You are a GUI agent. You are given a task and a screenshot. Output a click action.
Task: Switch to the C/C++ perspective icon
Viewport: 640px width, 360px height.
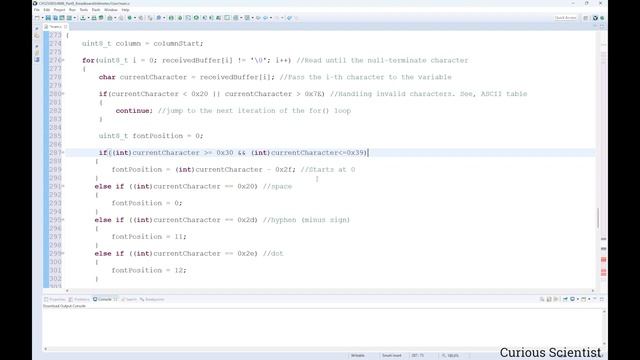[x=596, y=18]
